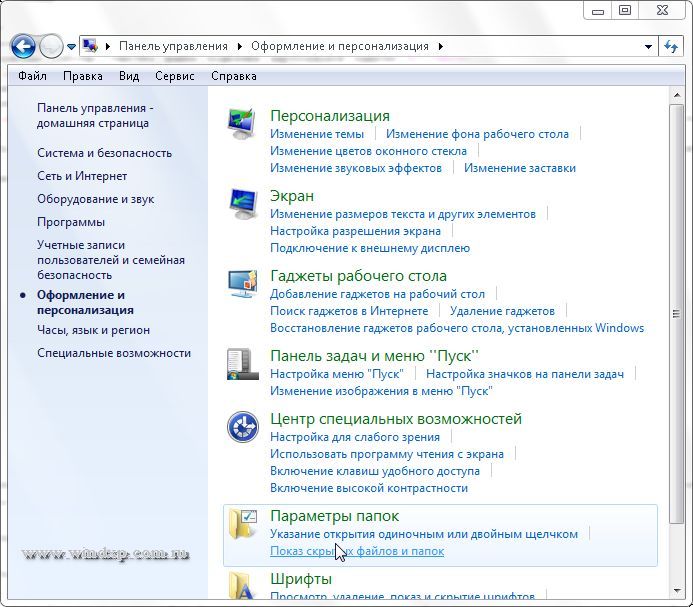Screen dimensions: 693x607
Task: Click Настройка разрешения экрана
Action: (x=355, y=231)
